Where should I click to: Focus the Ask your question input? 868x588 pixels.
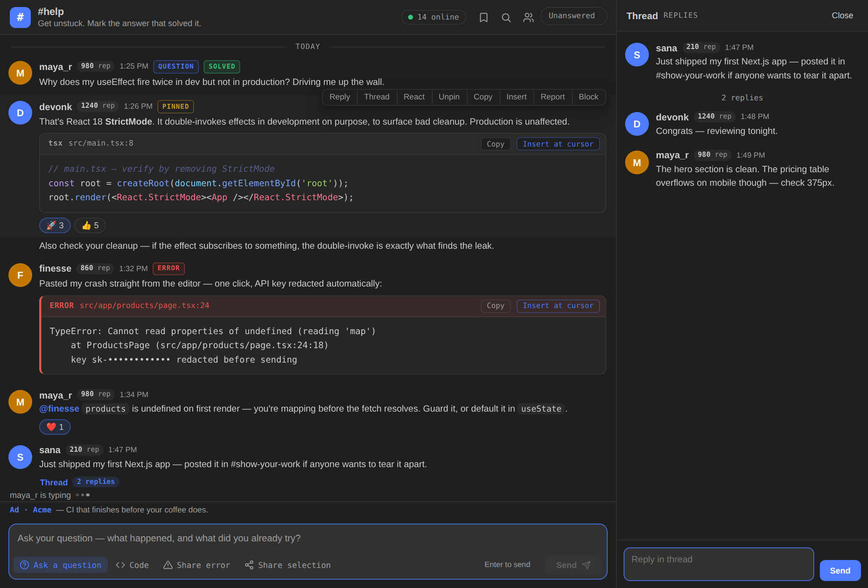[308, 539]
